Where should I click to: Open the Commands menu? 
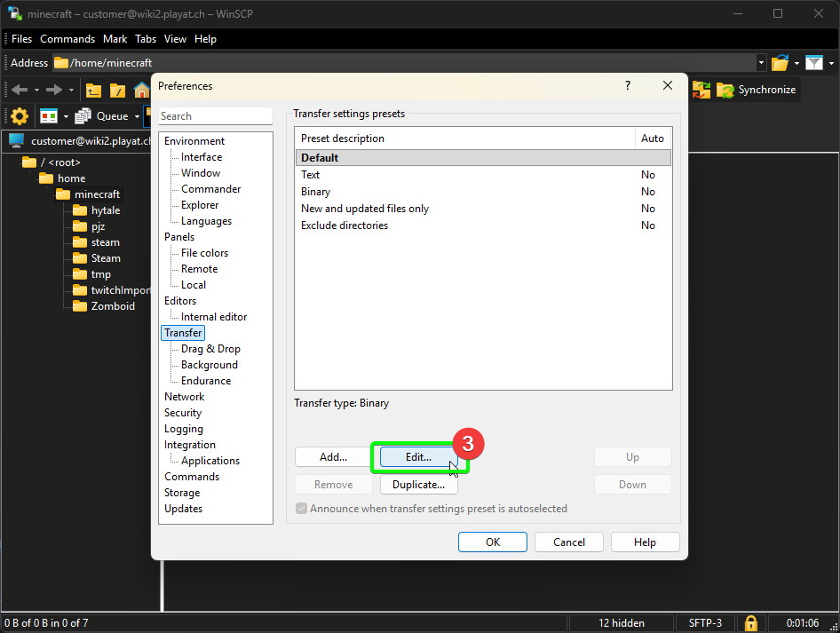point(67,39)
